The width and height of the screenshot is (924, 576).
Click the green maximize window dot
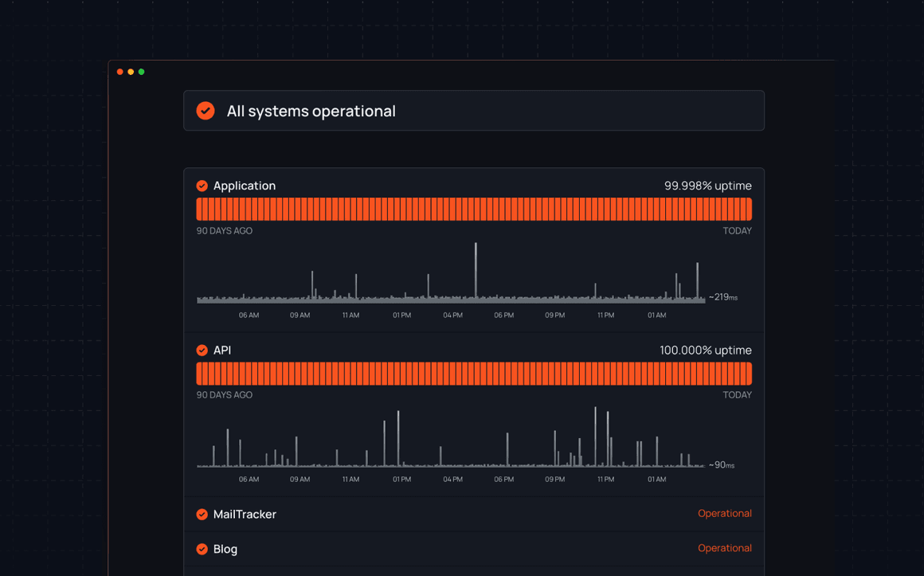click(x=142, y=72)
